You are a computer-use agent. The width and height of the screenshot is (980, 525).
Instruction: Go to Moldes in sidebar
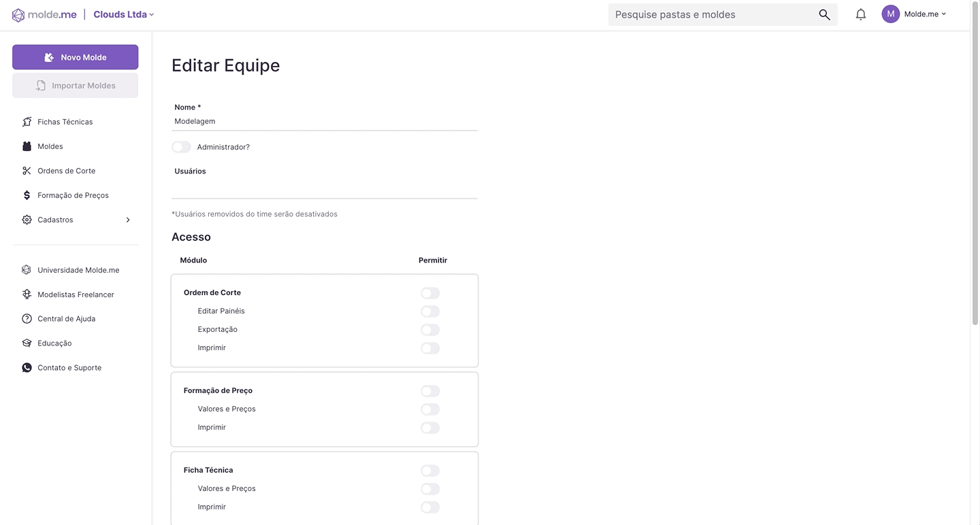(x=50, y=146)
